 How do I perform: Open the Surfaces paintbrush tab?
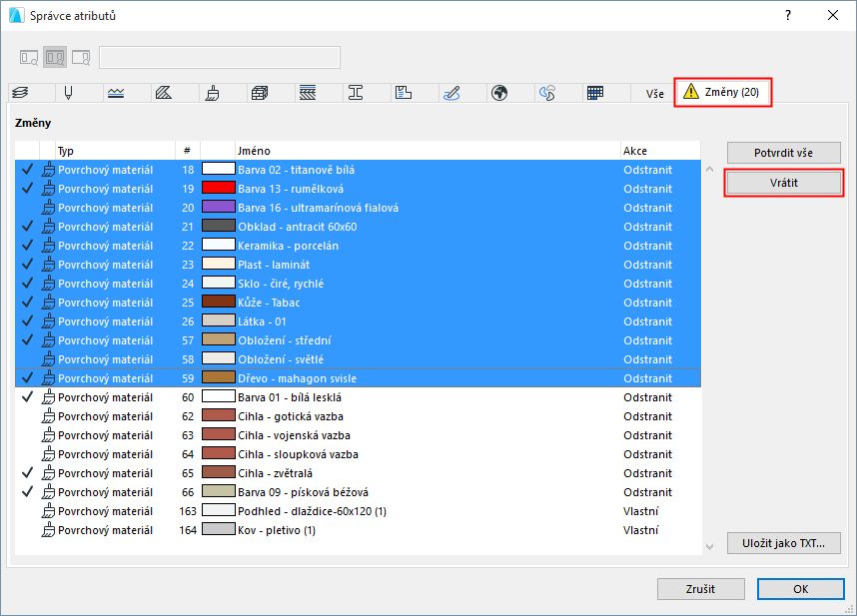pos(212,93)
